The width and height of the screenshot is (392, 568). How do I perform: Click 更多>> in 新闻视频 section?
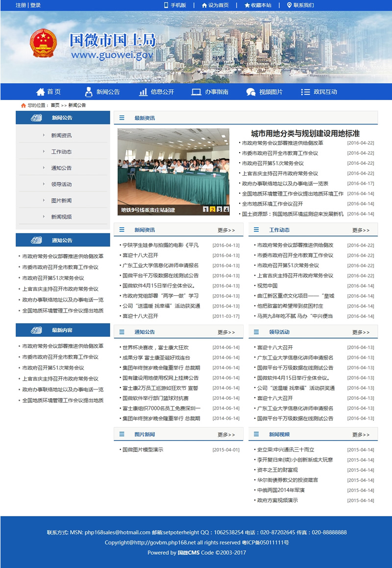361,435
